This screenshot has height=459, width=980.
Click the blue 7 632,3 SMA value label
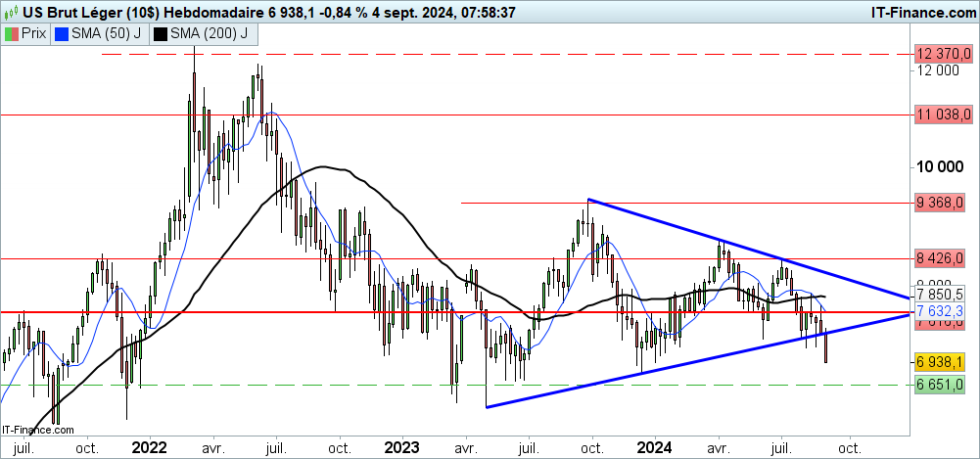click(x=944, y=310)
